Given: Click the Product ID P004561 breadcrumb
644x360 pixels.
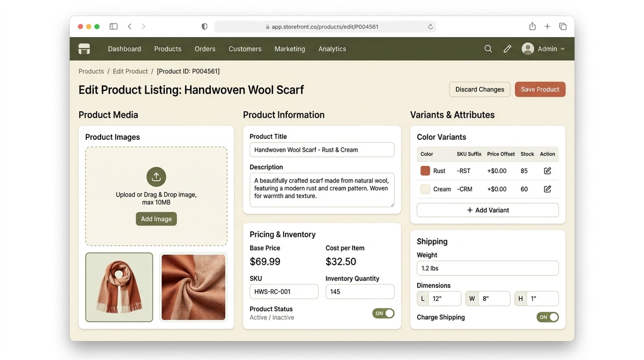Looking at the screenshot, I should [x=188, y=71].
